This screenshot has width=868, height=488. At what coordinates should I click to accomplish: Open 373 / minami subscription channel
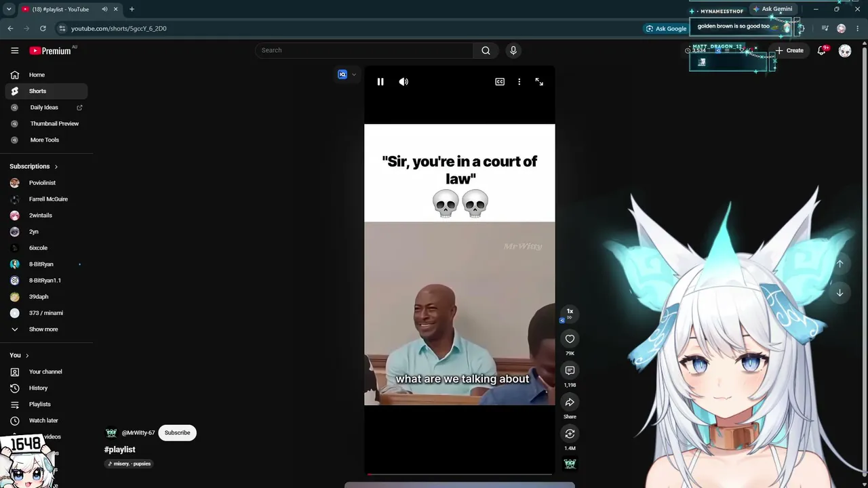[46, 313]
